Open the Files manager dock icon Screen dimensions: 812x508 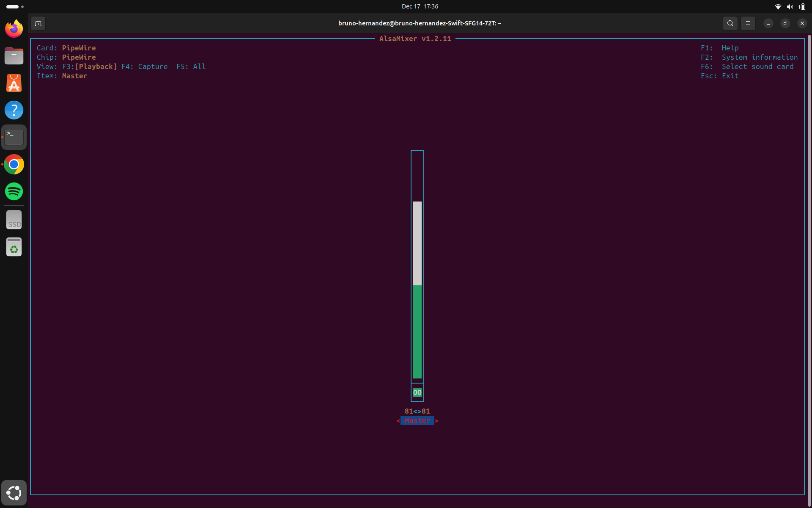[x=14, y=56]
